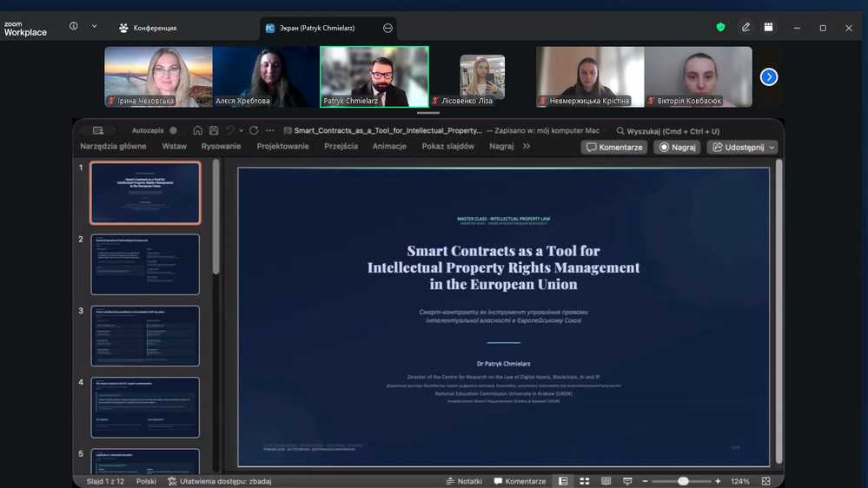Toggle normal view button in status bar
Image resolution: width=868 pixels, height=488 pixels.
563,481
